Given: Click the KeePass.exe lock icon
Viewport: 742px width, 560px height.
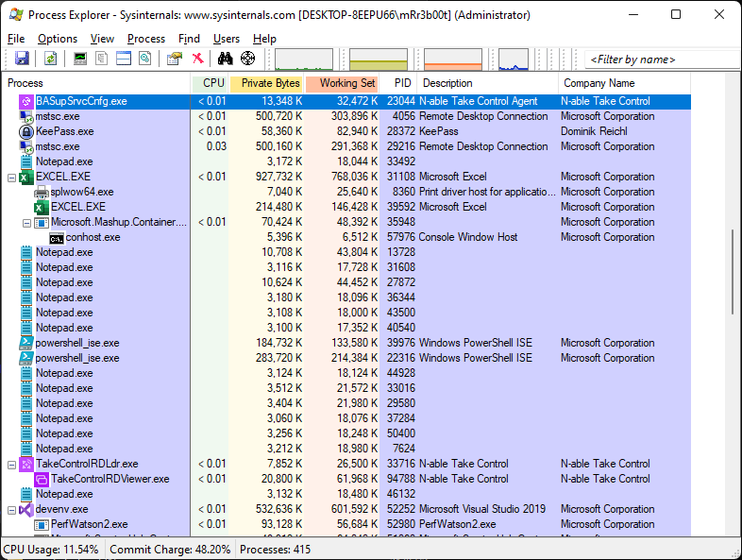Looking at the screenshot, I should click(26, 131).
